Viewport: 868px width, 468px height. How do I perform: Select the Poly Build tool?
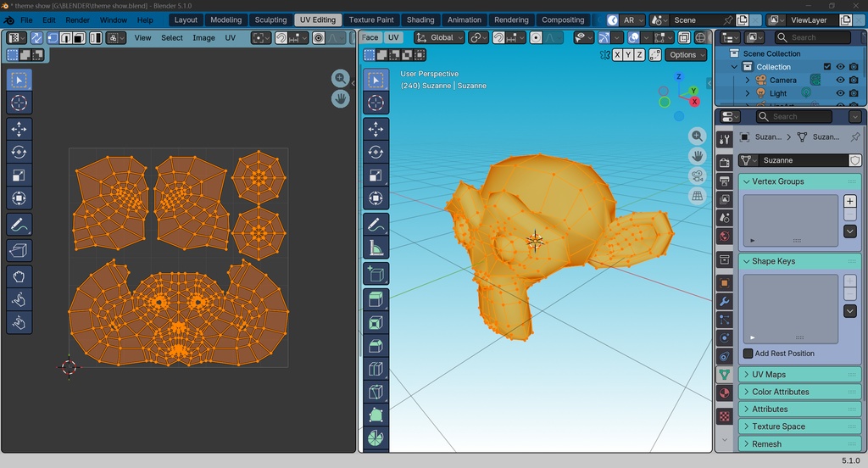376,415
